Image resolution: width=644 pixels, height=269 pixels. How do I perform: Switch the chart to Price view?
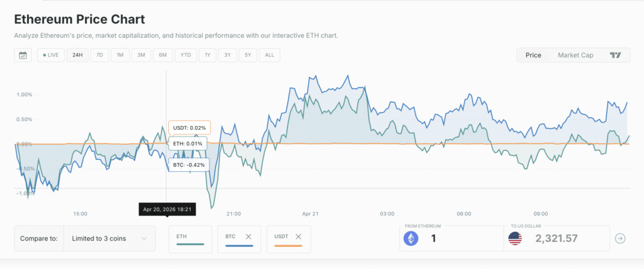[x=533, y=55]
